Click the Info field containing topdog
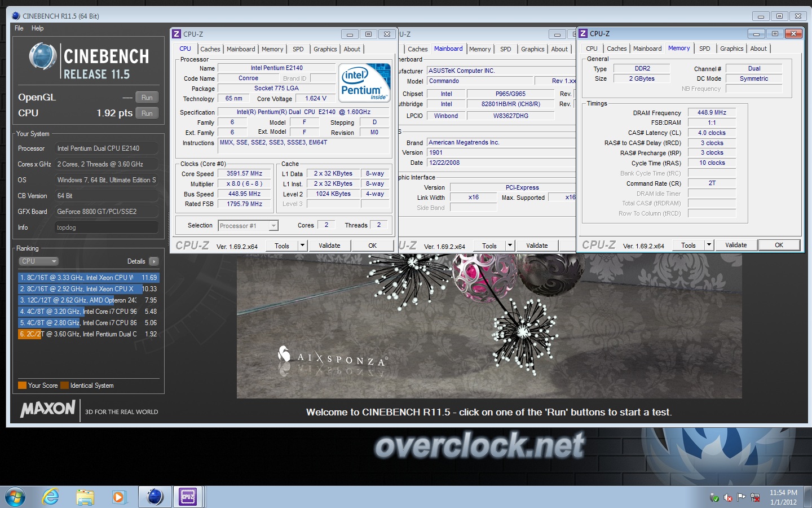Screen dimensions: 812x508 107,227
